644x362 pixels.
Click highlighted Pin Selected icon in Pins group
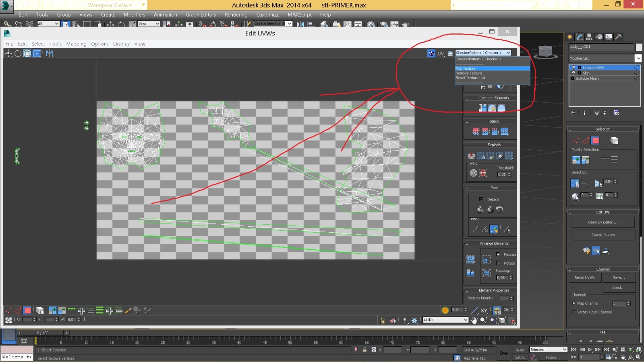(495, 230)
